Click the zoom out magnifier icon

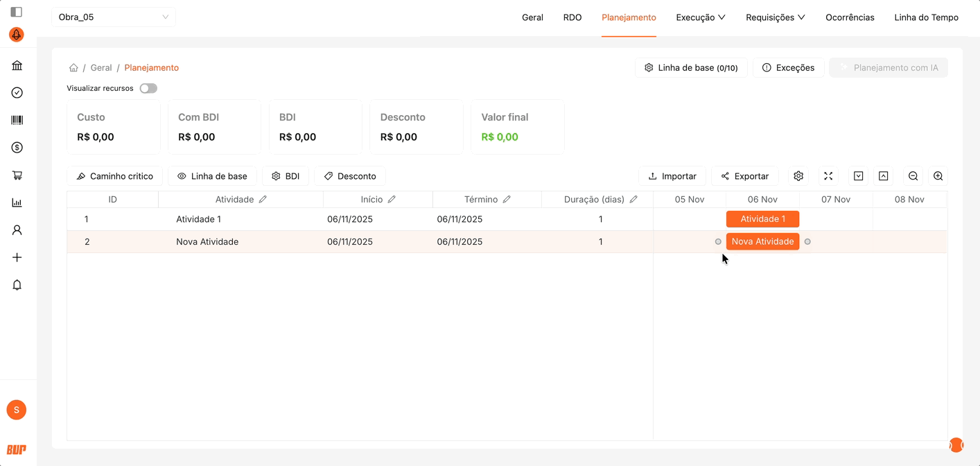pos(913,176)
